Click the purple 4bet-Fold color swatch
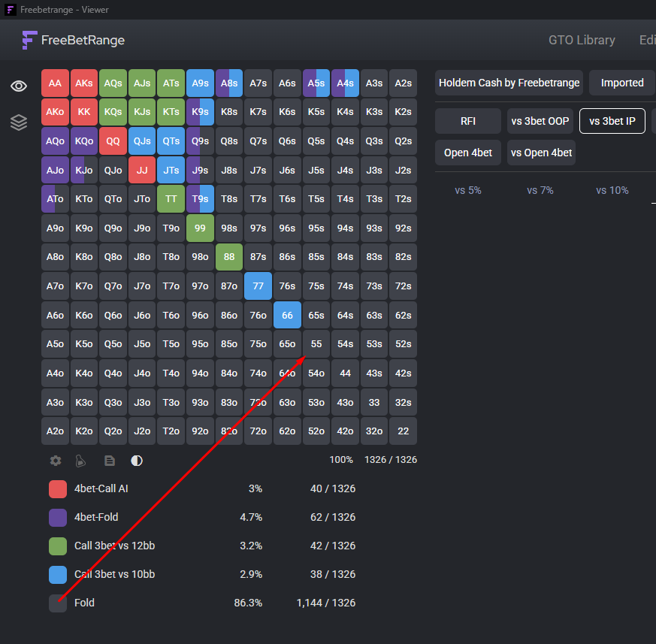The width and height of the screenshot is (656, 644). pyautogui.click(x=58, y=518)
